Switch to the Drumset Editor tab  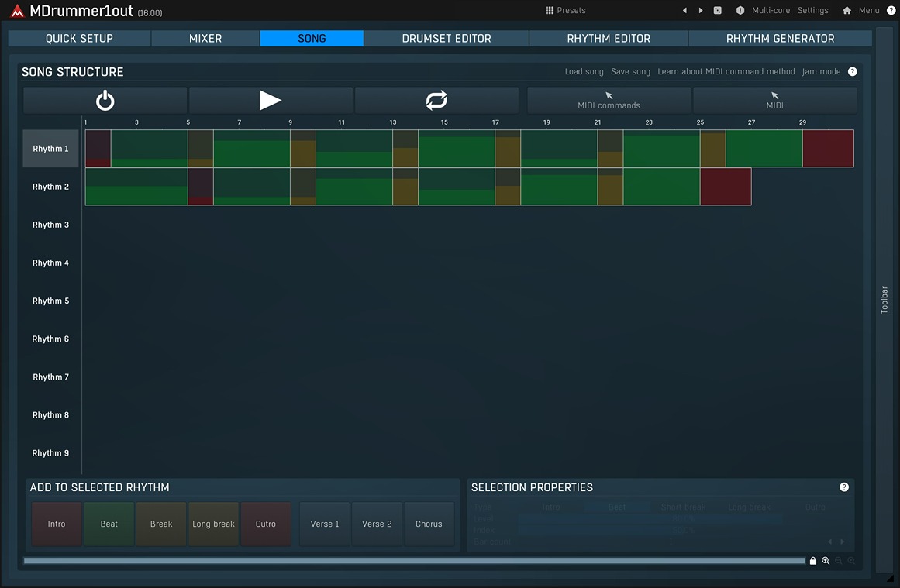447,38
